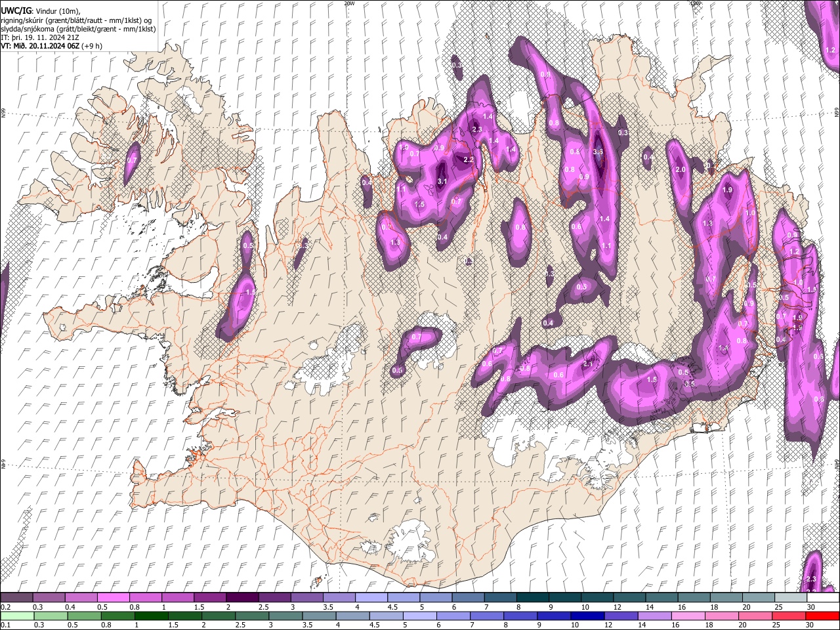This screenshot has height=630, width=840.
Task: Click the pink swatch at 0.5 in the upper scale
Action: tap(113, 598)
